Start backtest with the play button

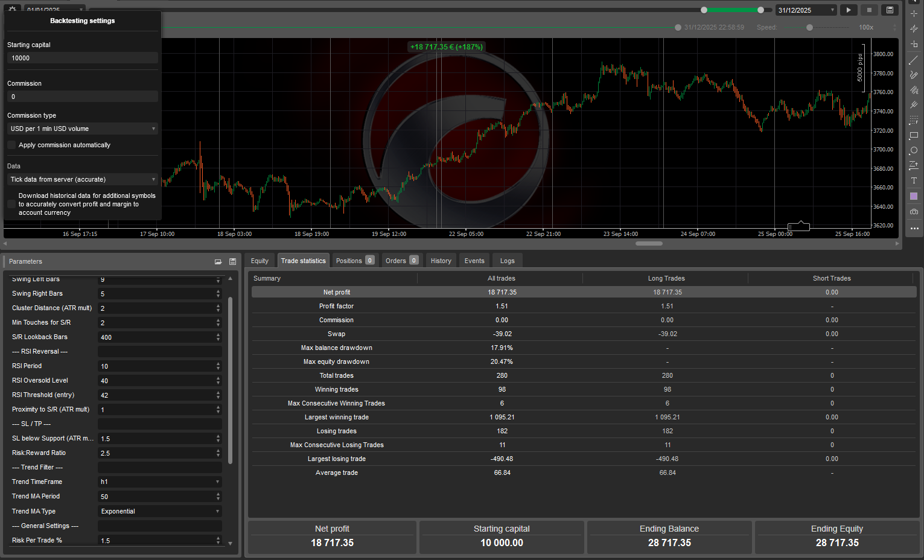pyautogui.click(x=849, y=10)
